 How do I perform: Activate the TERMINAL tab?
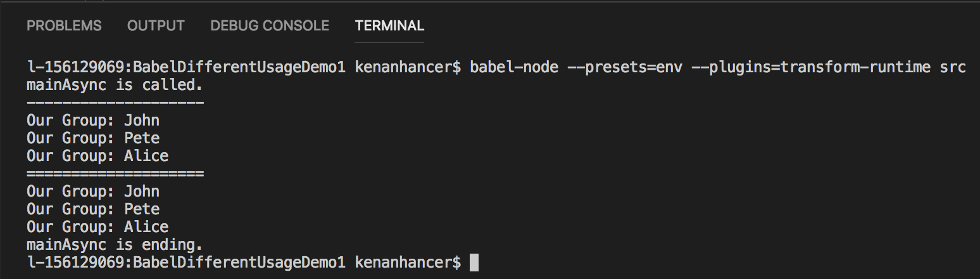[389, 26]
